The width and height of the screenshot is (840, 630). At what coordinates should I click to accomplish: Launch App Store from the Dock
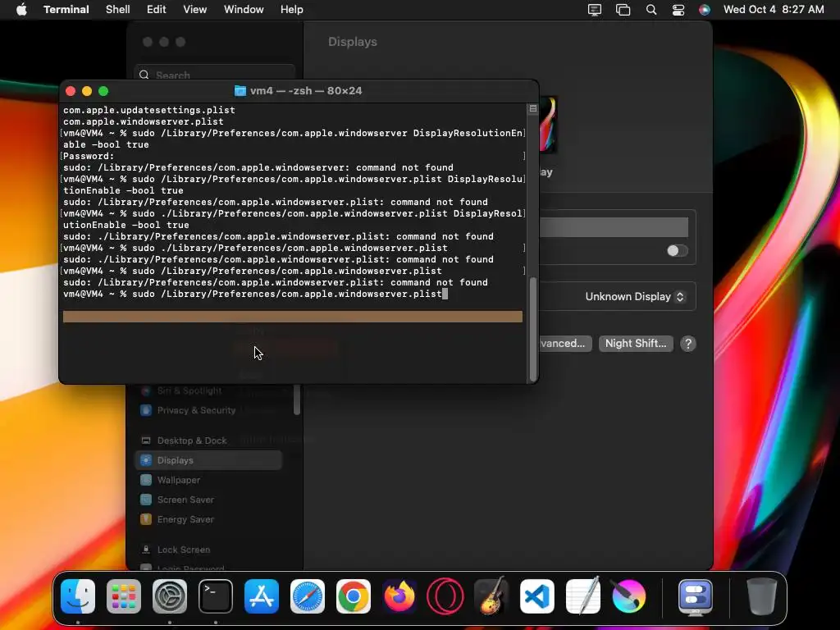pos(262,596)
